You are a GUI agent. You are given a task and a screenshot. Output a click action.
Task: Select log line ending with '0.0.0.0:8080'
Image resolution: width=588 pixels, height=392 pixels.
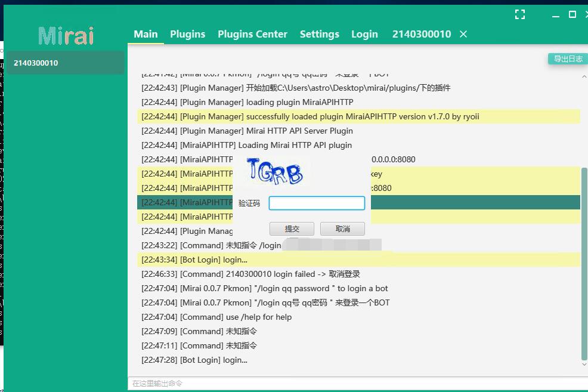pyautogui.click(x=475, y=159)
